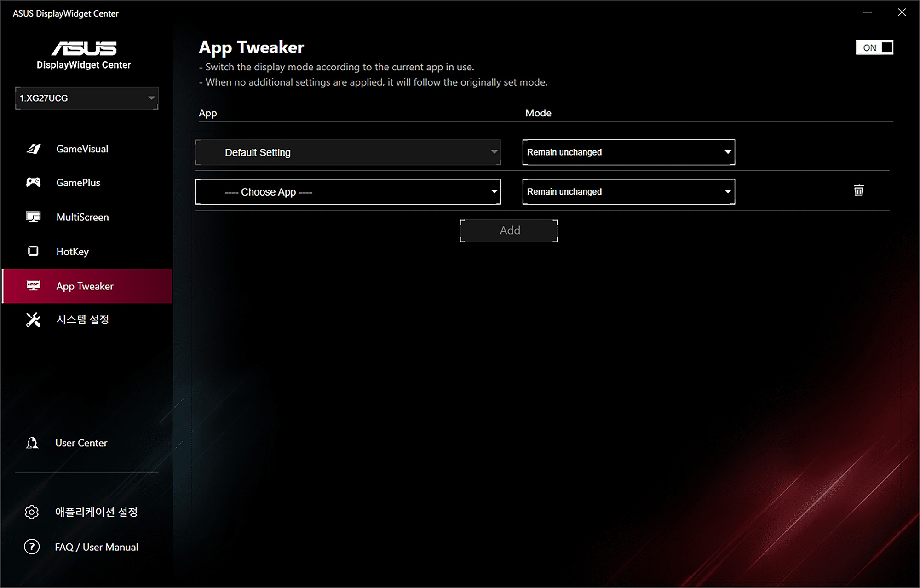This screenshot has height=588, width=920.
Task: Click the wrench system settings icon
Action: click(34, 320)
